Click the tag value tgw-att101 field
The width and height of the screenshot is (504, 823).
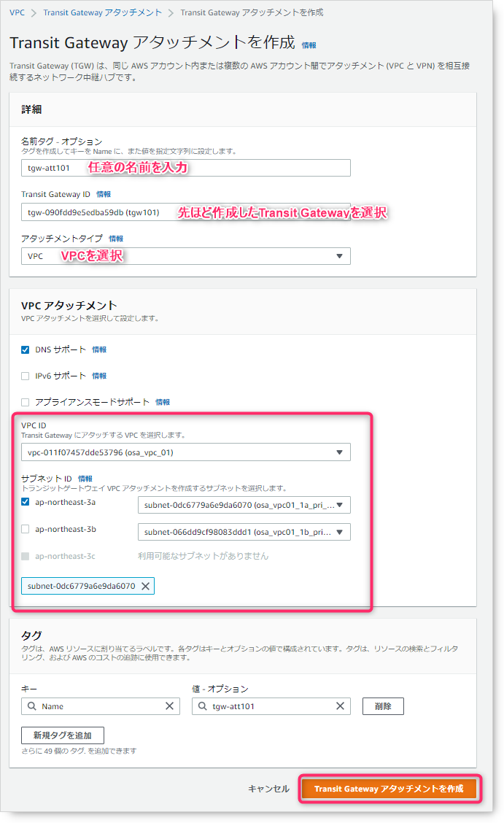[x=270, y=706]
